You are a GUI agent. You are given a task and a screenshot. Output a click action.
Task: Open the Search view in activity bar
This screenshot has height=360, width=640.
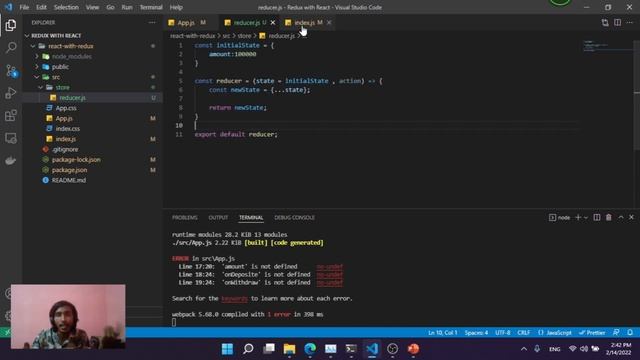click(x=11, y=48)
